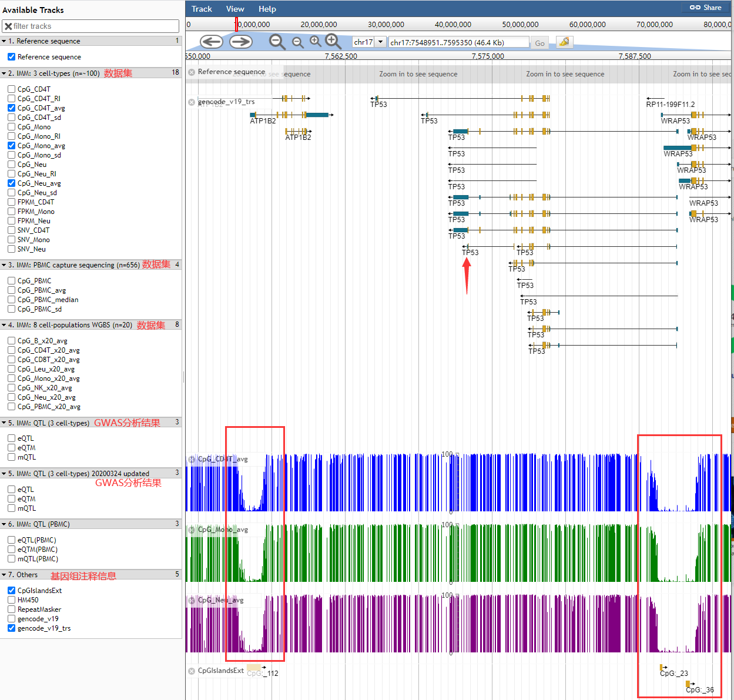Disable the CpG_CD4T_avg track checkbox

pyautogui.click(x=11, y=108)
